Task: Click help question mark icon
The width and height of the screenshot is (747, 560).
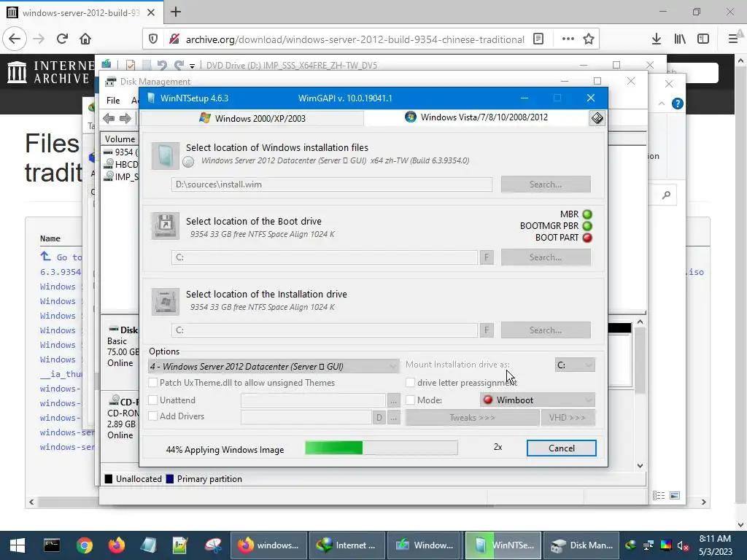Action: 678,104
